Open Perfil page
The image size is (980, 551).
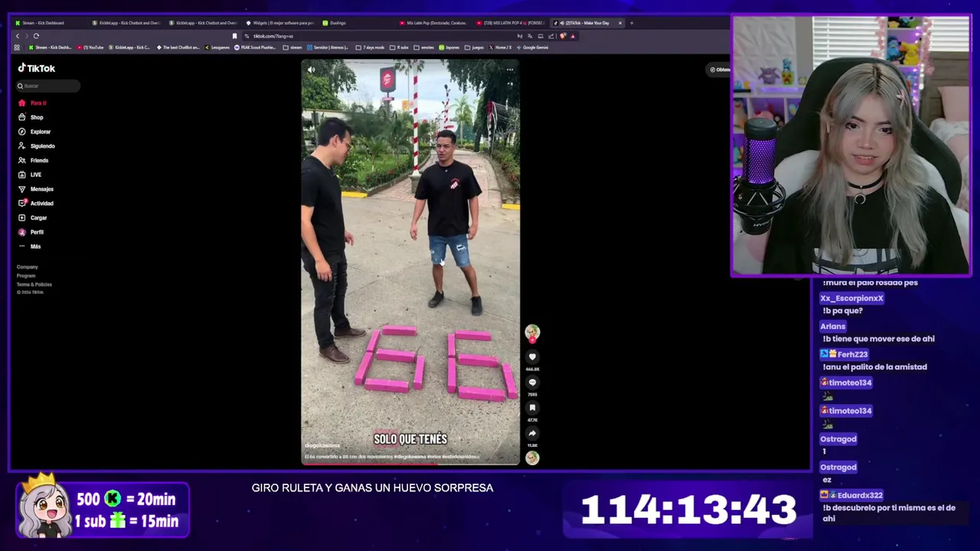point(37,232)
